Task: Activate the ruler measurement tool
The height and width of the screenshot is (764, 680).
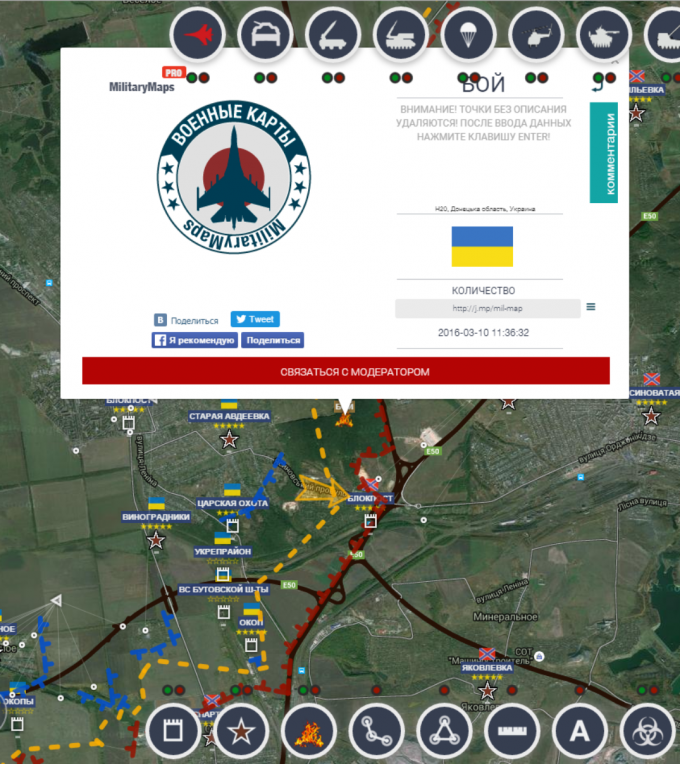Action: [511, 731]
